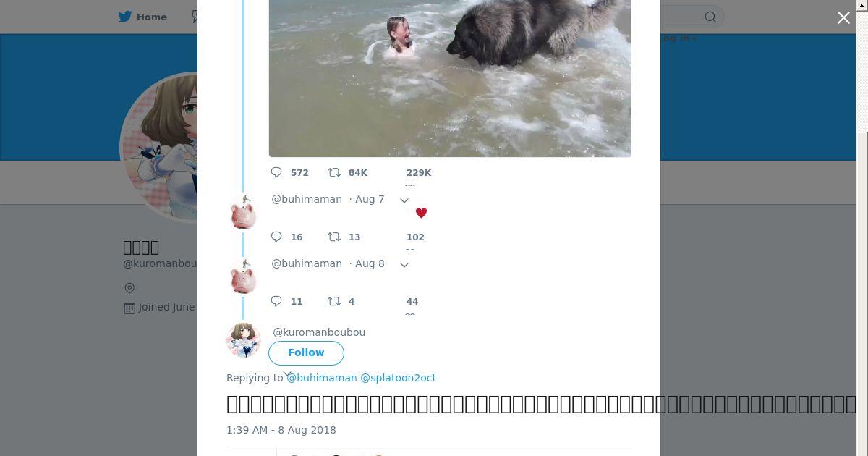Open the @splatoon2oct profile link
Viewport: 868px width, 456px height.
[398, 378]
